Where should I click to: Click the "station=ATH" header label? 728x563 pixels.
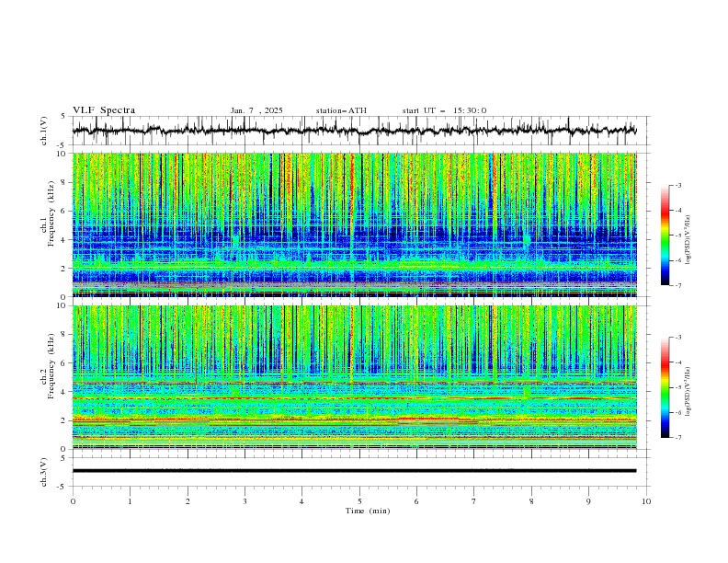pos(341,110)
